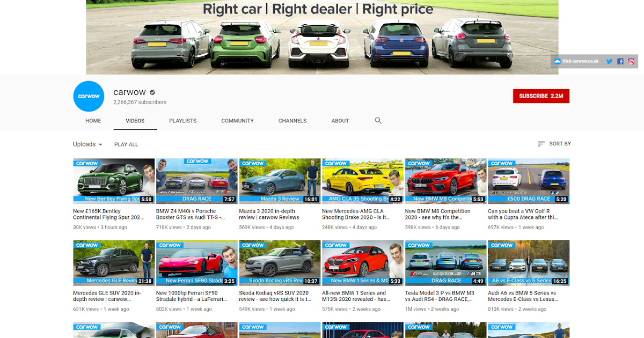Click title 'Can you beat a VW Golf R'
This screenshot has width=644, height=338.
click(523, 214)
